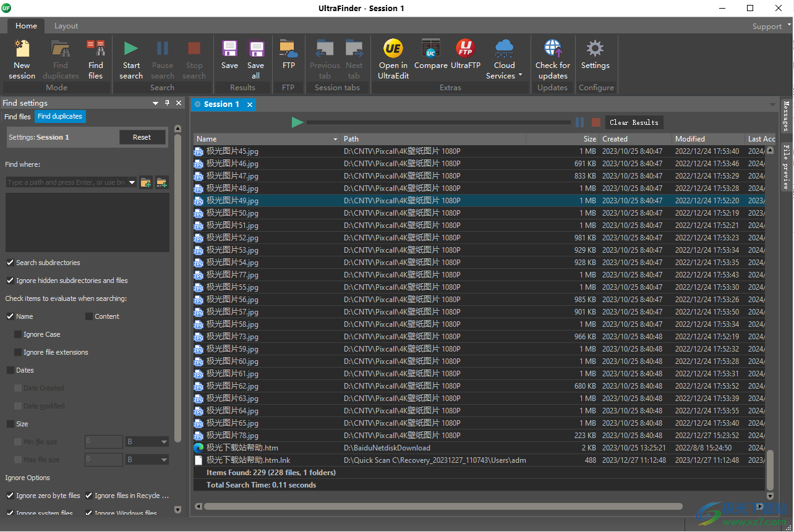Open the Find where path dropdown
This screenshot has height=532, width=794.
click(132, 183)
